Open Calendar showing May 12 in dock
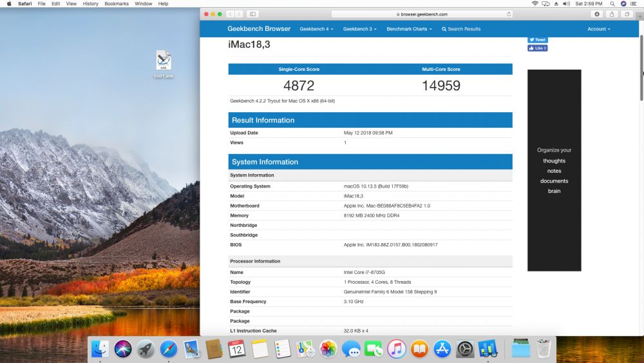This screenshot has width=644, height=363. [237, 349]
